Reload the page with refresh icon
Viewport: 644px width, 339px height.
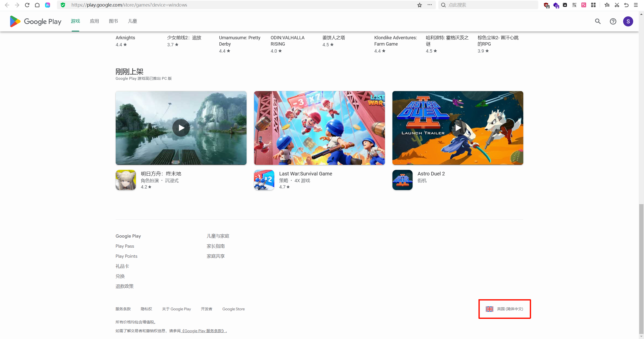coord(27,5)
